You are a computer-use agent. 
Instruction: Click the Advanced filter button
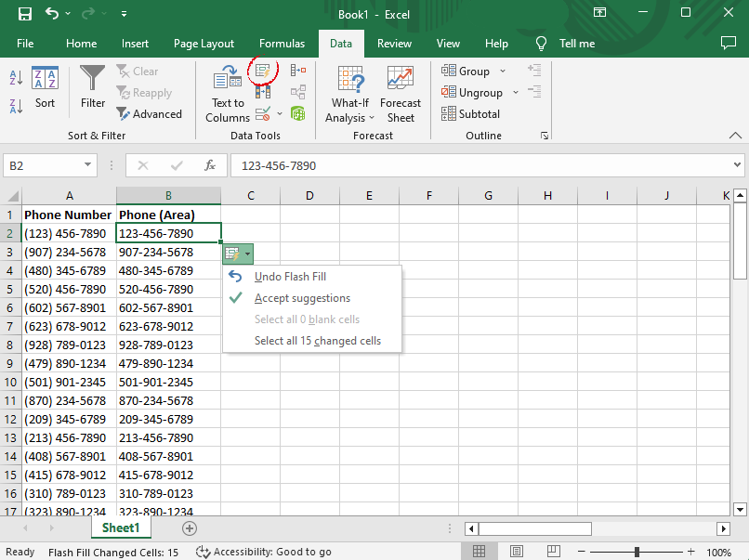tap(149, 114)
